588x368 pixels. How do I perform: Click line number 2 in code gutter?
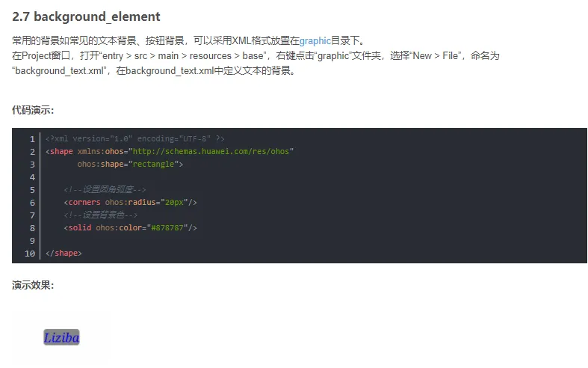32,152
